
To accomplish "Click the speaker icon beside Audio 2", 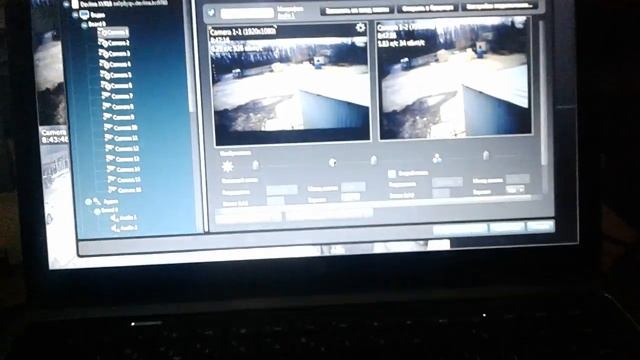I will pyautogui.click(x=116, y=228).
